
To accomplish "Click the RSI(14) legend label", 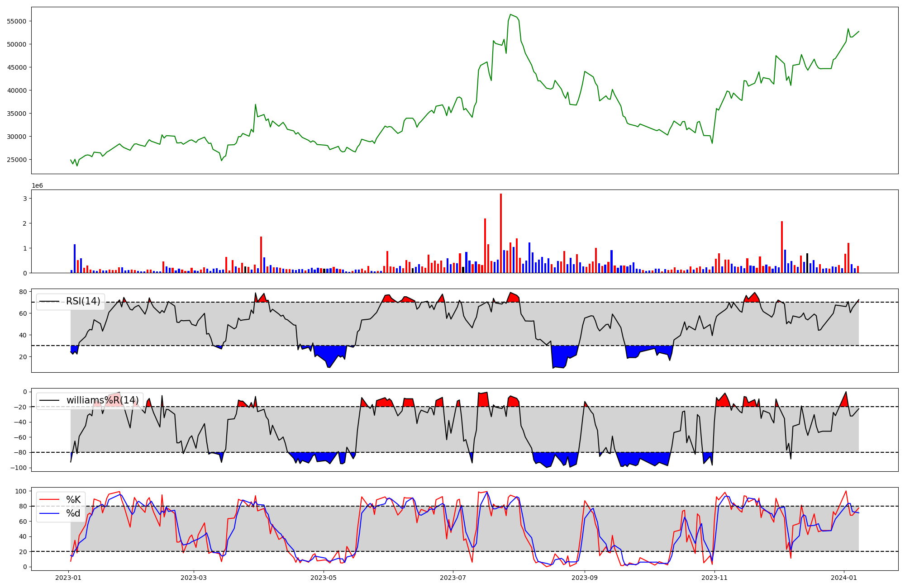I will pyautogui.click(x=83, y=301).
